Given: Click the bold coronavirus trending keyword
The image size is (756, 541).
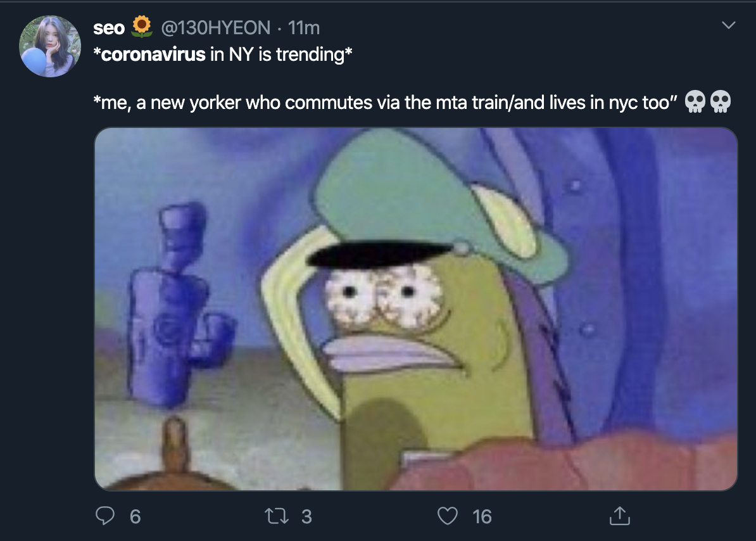Looking at the screenshot, I should [x=153, y=54].
